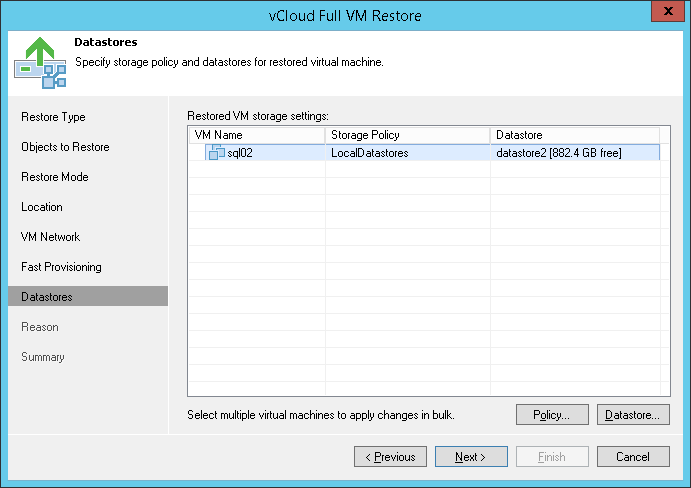
Task: Cancel the restore wizard
Action: pyautogui.click(x=633, y=457)
